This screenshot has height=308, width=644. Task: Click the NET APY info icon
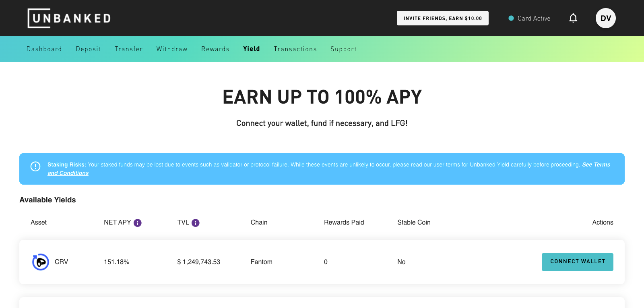pyautogui.click(x=138, y=223)
